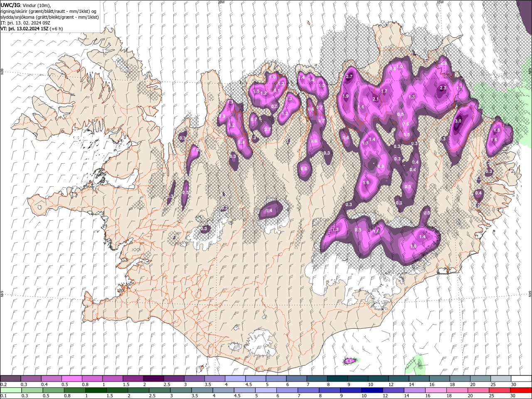Select the 'rigning/skúrir' legend description line
Viewport: 532px width, 399px height.
click(x=49, y=11)
